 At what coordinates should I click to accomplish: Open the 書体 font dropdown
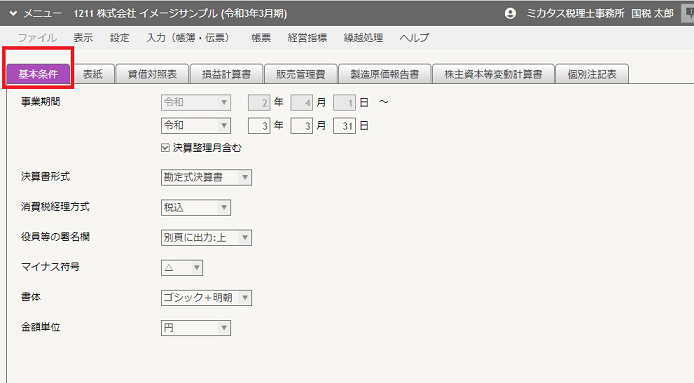point(206,298)
